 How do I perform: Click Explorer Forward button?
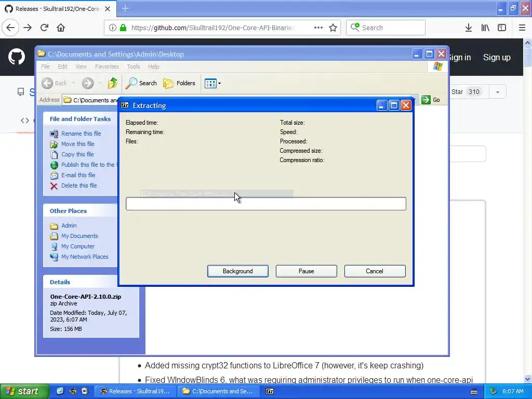point(87,83)
